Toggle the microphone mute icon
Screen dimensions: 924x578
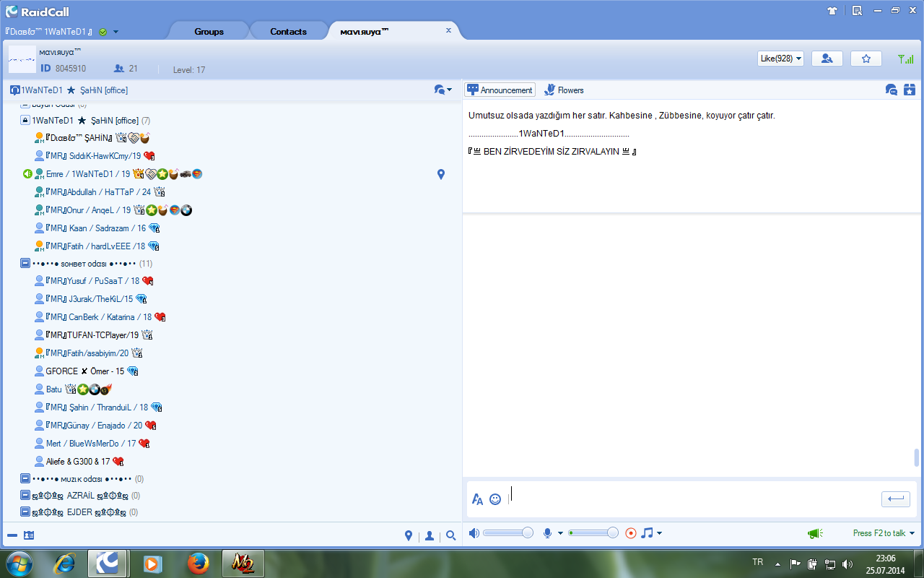point(548,533)
